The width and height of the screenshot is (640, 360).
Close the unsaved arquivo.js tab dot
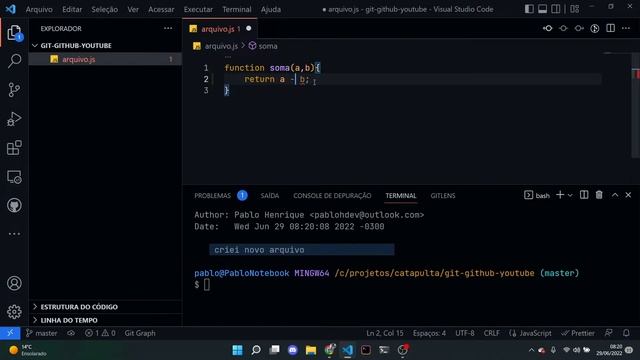click(249, 29)
